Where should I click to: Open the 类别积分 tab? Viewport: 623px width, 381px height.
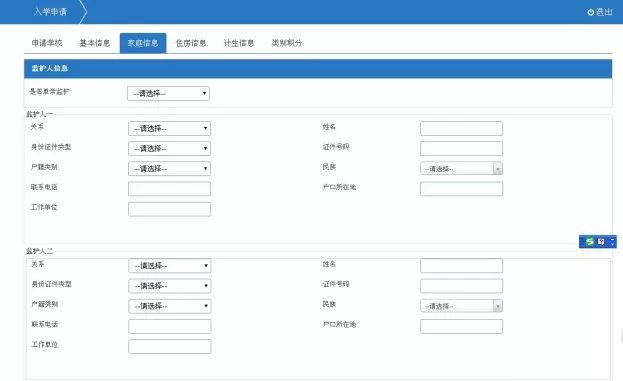coord(287,43)
